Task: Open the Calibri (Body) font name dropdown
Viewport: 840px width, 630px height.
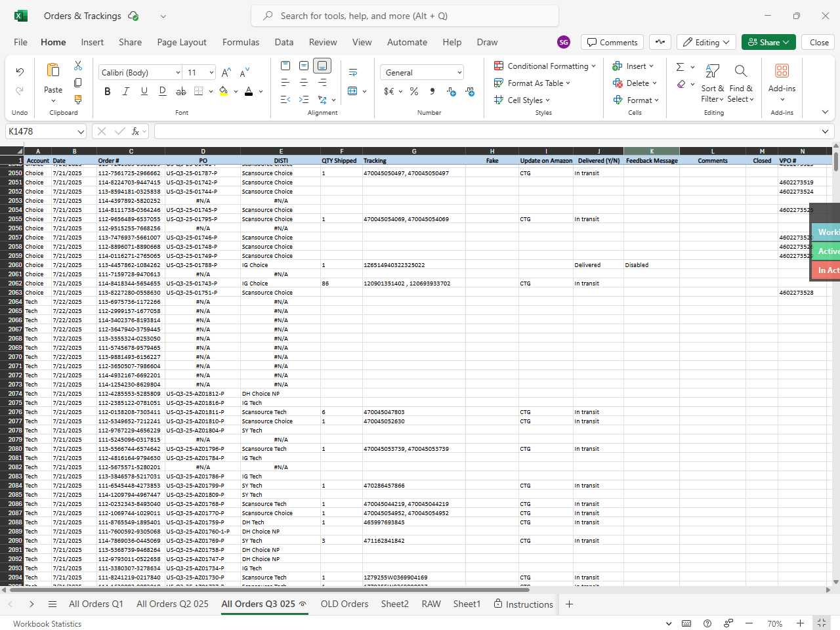Action: (178, 73)
